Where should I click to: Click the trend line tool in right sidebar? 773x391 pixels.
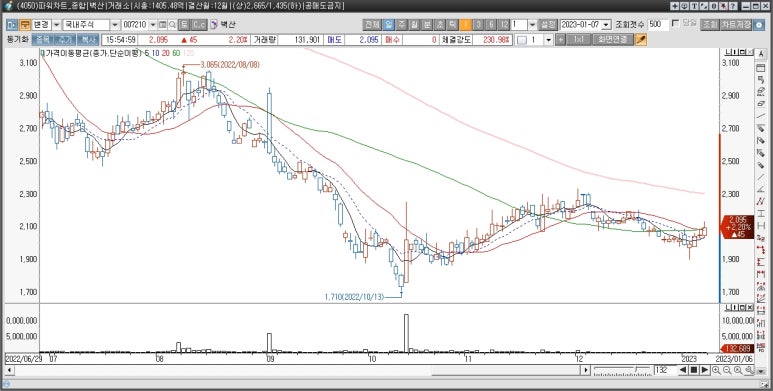(761, 115)
